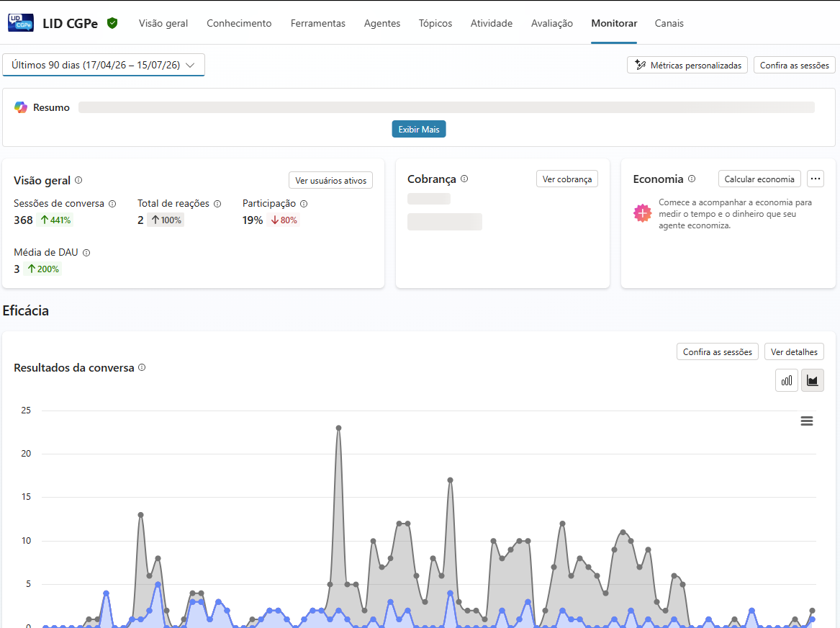Screen dimensions: 840x628
Task: Open the Canais tab
Action: pos(669,23)
